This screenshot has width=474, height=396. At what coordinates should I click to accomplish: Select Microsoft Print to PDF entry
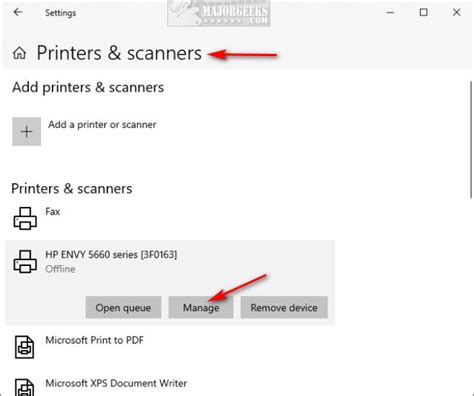(x=94, y=340)
